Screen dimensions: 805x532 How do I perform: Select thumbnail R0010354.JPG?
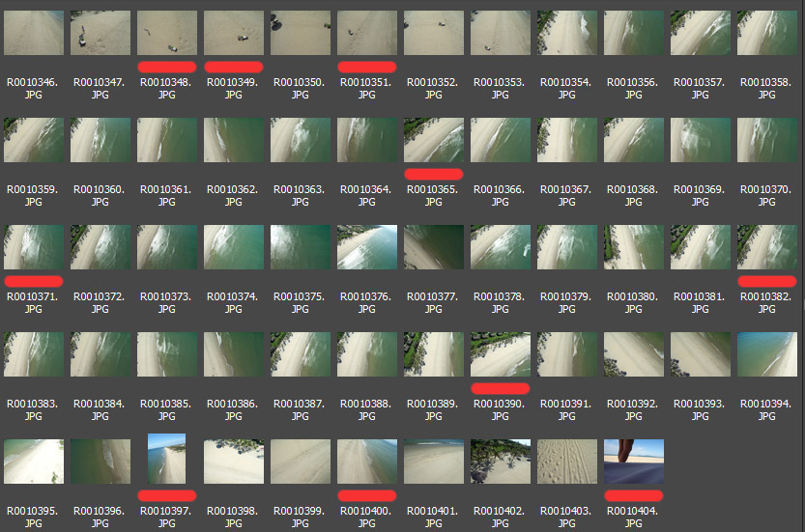click(567, 33)
